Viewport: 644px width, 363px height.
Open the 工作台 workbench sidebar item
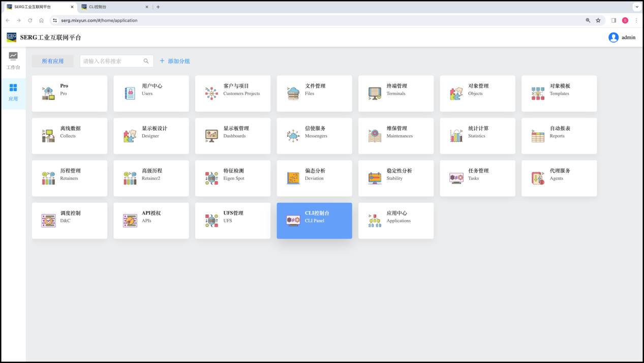pyautogui.click(x=13, y=60)
